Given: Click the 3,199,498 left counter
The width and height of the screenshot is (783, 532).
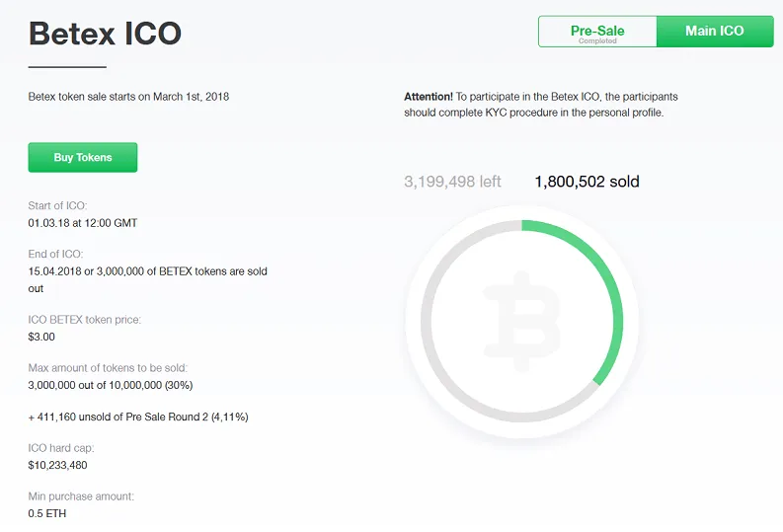Looking at the screenshot, I should [x=452, y=182].
